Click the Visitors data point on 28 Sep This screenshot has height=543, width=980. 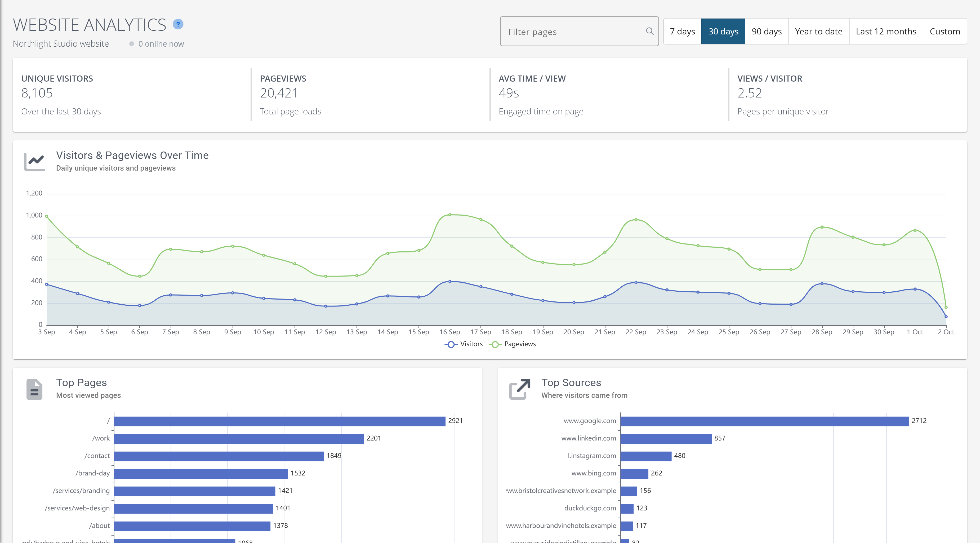coord(822,283)
